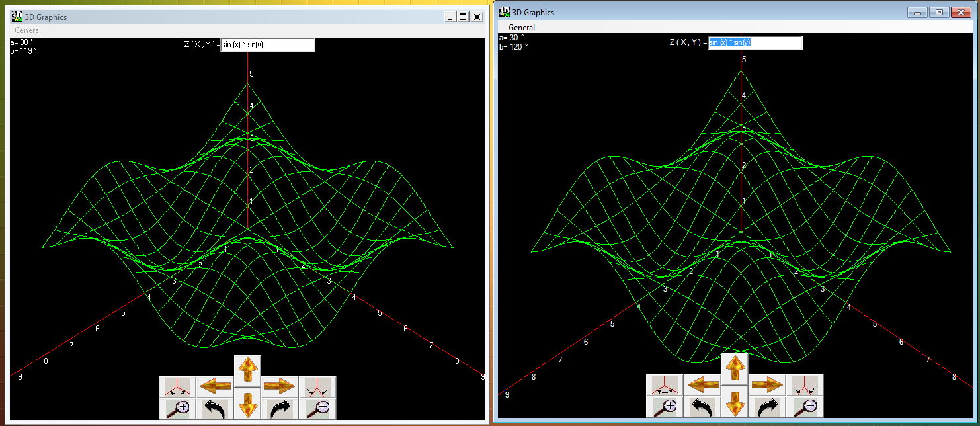
Task: Click zoom out magnifier in left window
Action: (x=317, y=408)
